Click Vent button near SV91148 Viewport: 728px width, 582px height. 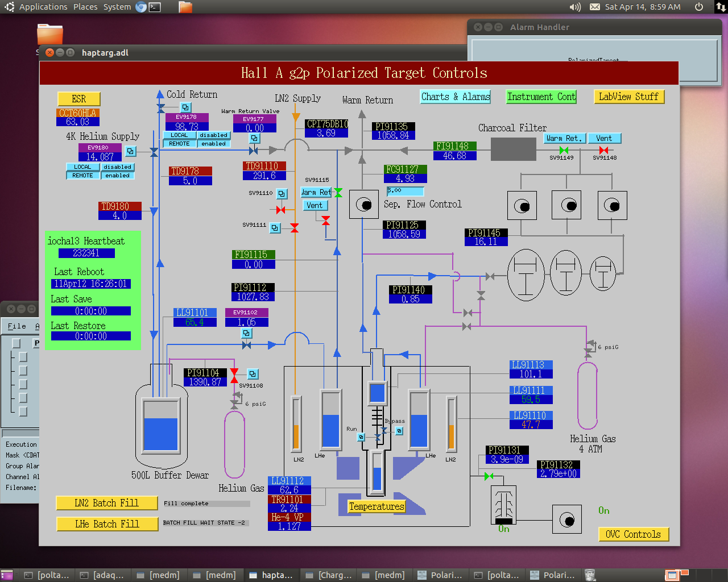click(x=604, y=138)
